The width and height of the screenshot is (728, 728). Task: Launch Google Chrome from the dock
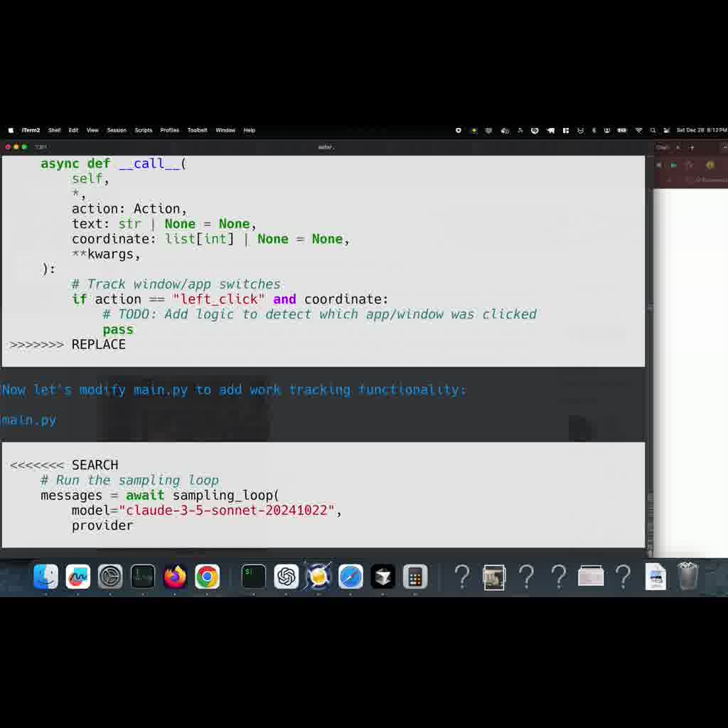[207, 577]
